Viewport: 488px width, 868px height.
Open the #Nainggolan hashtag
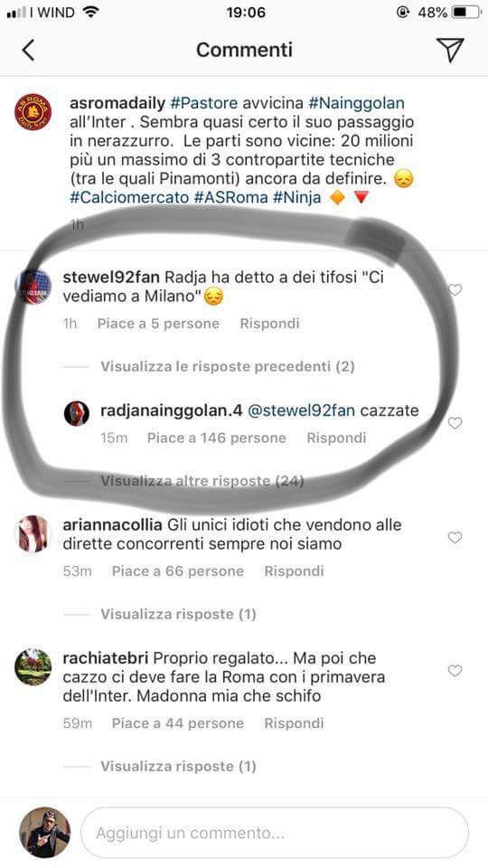(356, 103)
